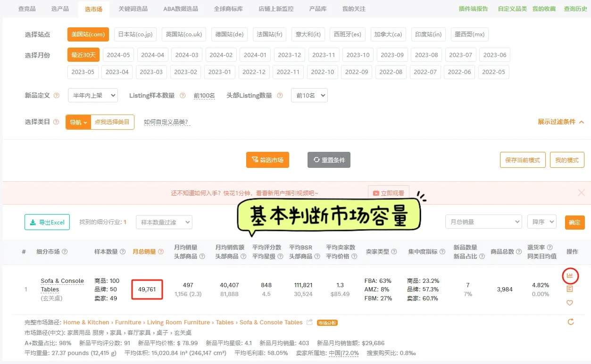Favorite the Sofa & Console Tables market via heart icon
The image size is (591, 364).
(570, 302)
